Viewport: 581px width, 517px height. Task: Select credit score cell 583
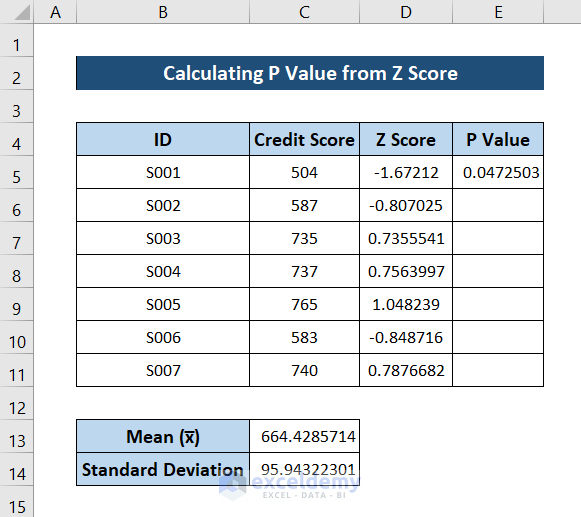coord(304,337)
